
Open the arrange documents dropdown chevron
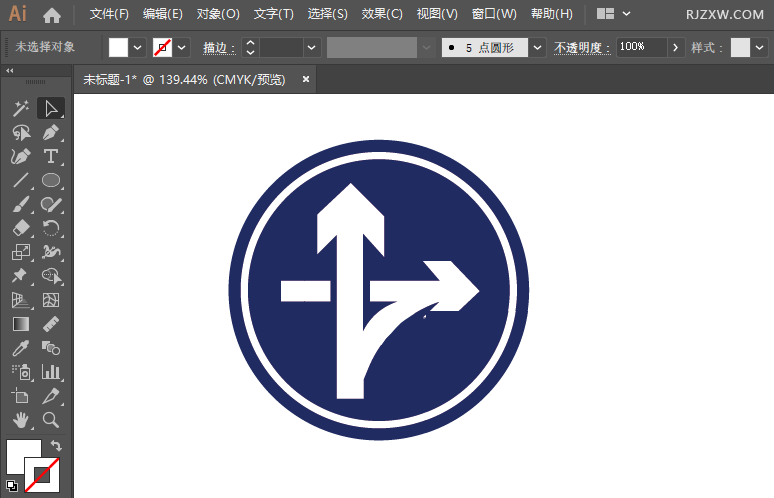pyautogui.click(x=626, y=14)
